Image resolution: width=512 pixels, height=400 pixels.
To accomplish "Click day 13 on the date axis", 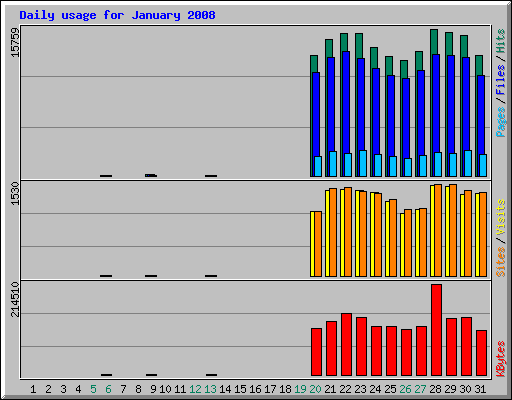I will 210,389.
